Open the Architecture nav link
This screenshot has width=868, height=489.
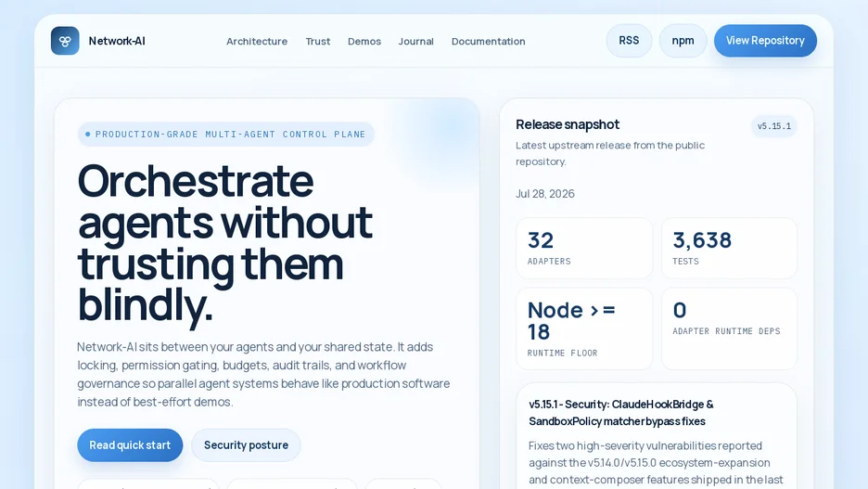pyautogui.click(x=257, y=42)
